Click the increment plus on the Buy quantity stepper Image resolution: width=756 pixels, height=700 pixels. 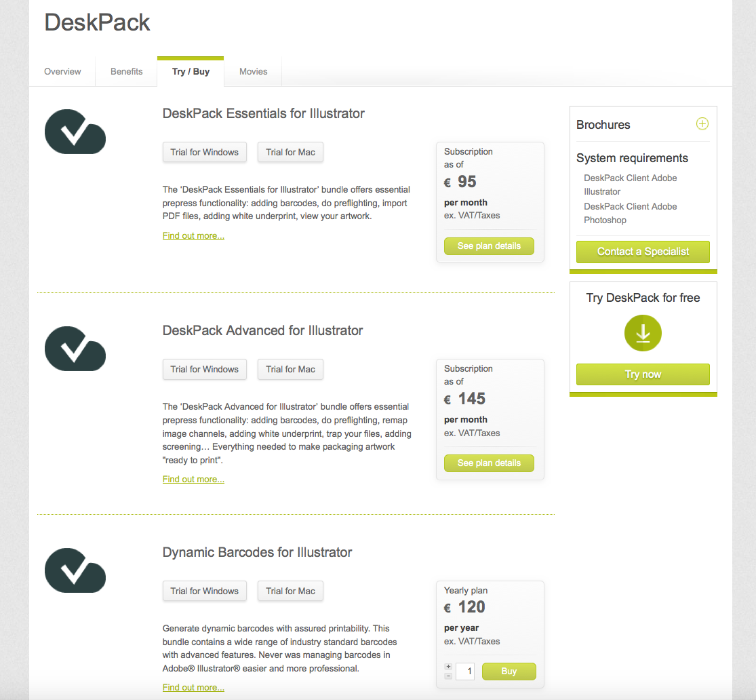click(447, 666)
